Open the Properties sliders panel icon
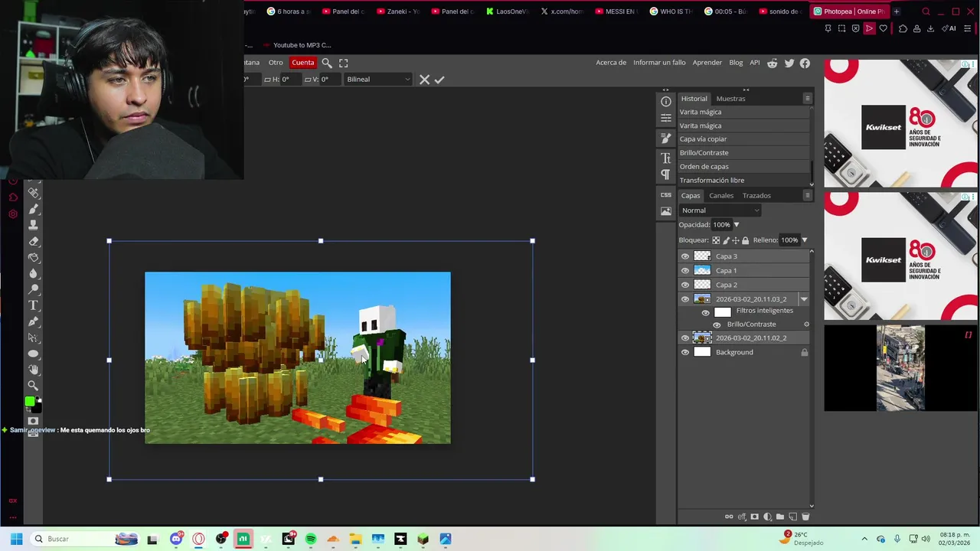The image size is (980, 551). coord(666,118)
